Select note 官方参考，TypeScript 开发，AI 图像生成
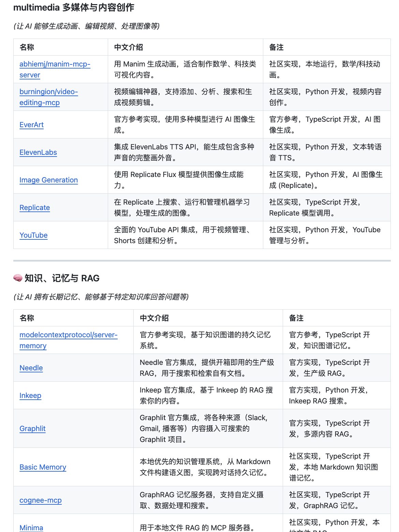399x532 pixels. (325, 125)
